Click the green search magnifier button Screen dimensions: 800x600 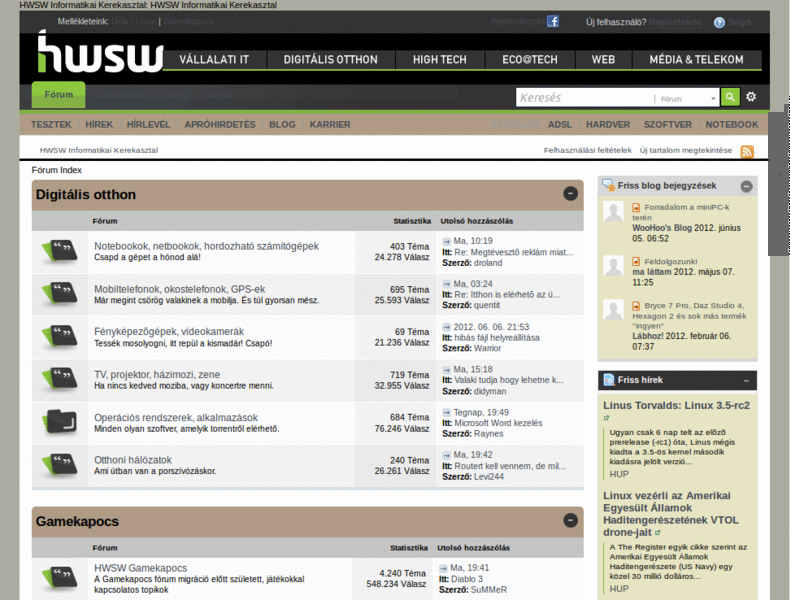[x=730, y=97]
